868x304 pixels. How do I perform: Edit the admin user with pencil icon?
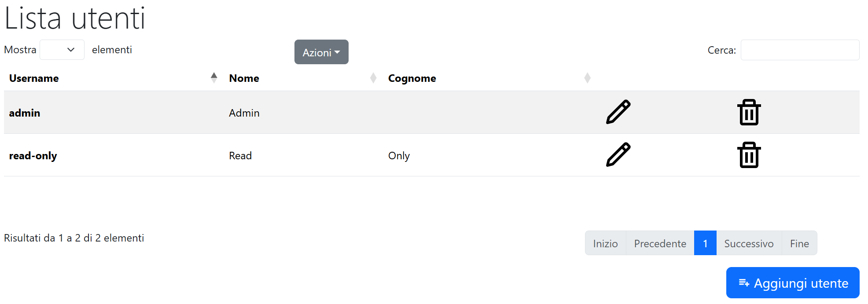618,112
